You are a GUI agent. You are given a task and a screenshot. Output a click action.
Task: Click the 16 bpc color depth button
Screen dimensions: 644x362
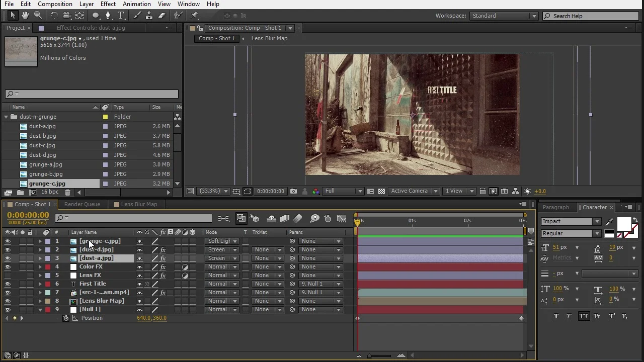pos(50,193)
